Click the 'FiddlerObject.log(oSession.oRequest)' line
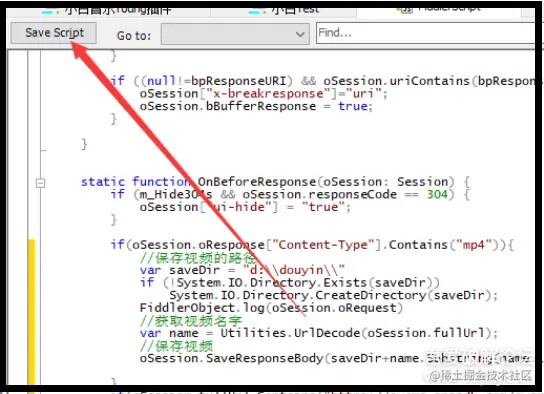Screen dimensions: 544x394 click(x=271, y=308)
